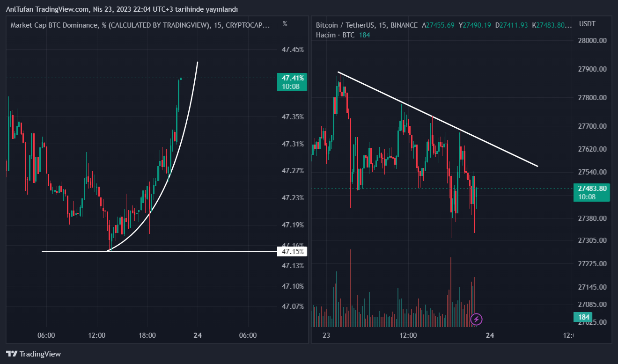Click the 24 date label on dominance chart

(198, 335)
